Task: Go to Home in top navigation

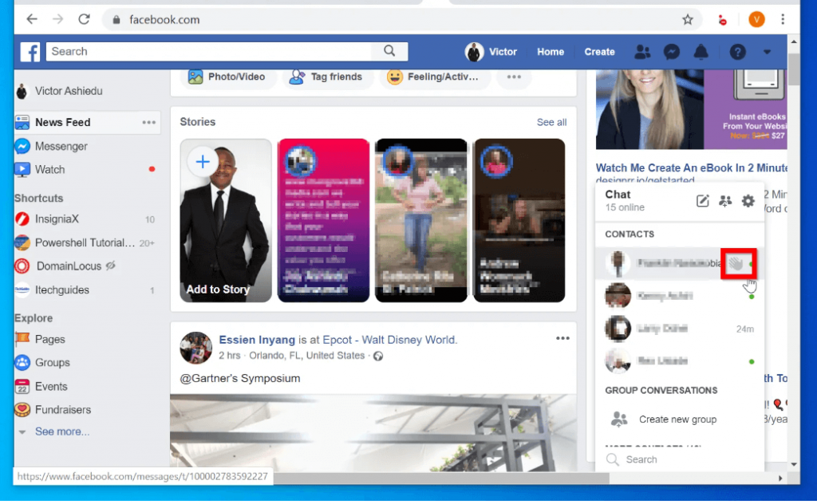Action: tap(551, 52)
